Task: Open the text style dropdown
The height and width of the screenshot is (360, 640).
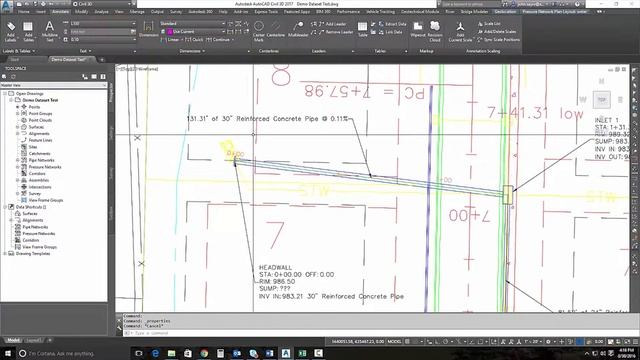Action: pos(102,24)
